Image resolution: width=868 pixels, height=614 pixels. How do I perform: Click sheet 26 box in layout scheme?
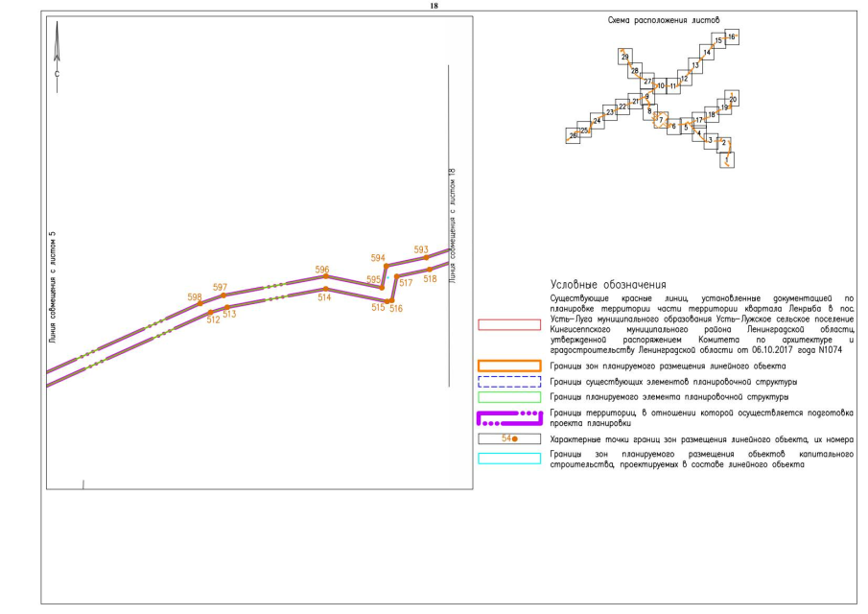[574, 136]
